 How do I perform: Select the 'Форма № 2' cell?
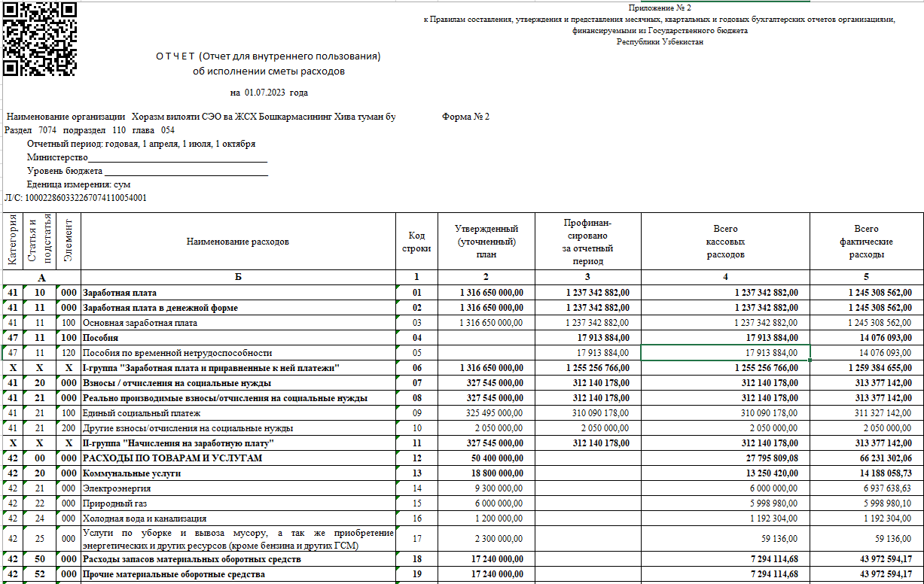pos(466,117)
